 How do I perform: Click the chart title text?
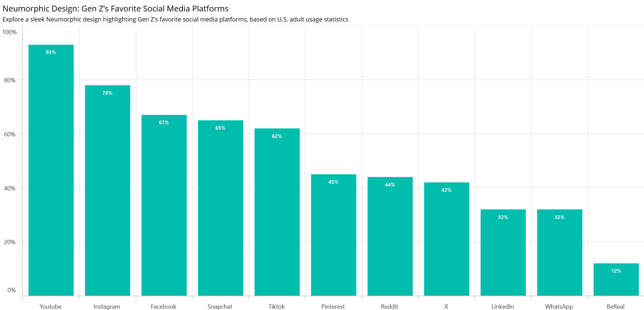click(x=115, y=8)
